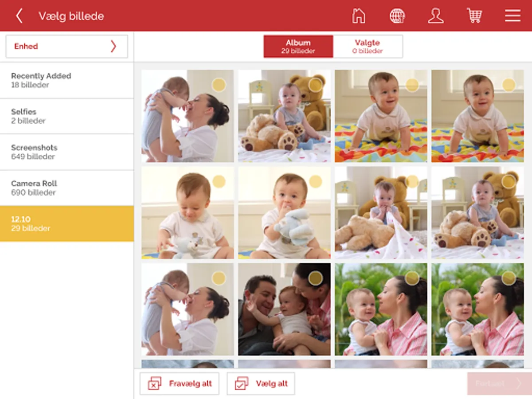Viewport: 532px width, 399px height.
Task: Open the shopping cart icon
Action: pos(474,16)
